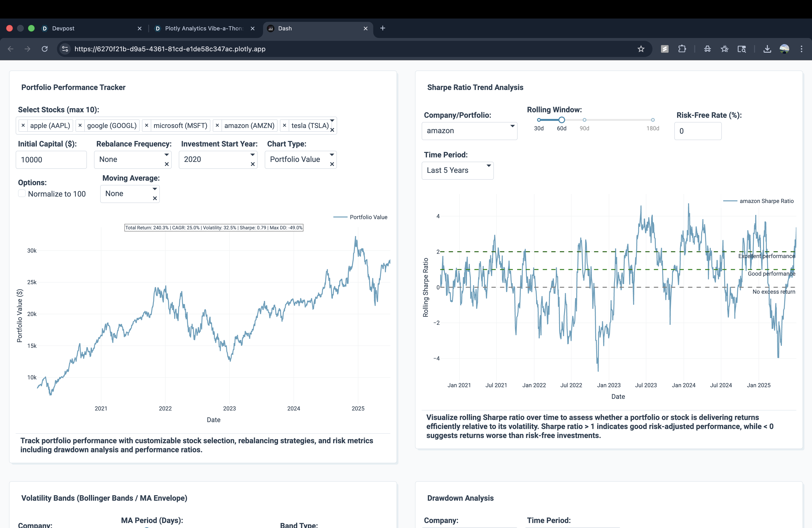Viewport: 812px width, 528px height.
Task: Open Chrome three-dot menu
Action: pos(801,49)
